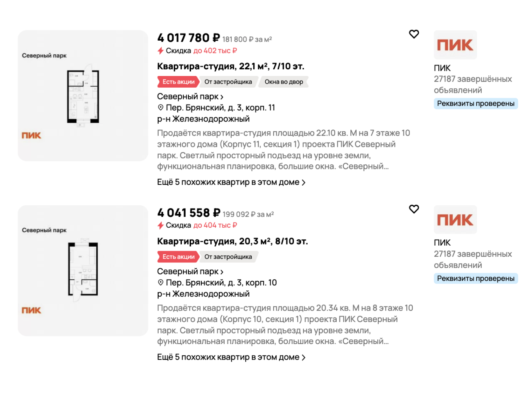Open floor plan thumbnail of 20,3 м² studio
Viewport: 532px width, 405px height.
83,270
